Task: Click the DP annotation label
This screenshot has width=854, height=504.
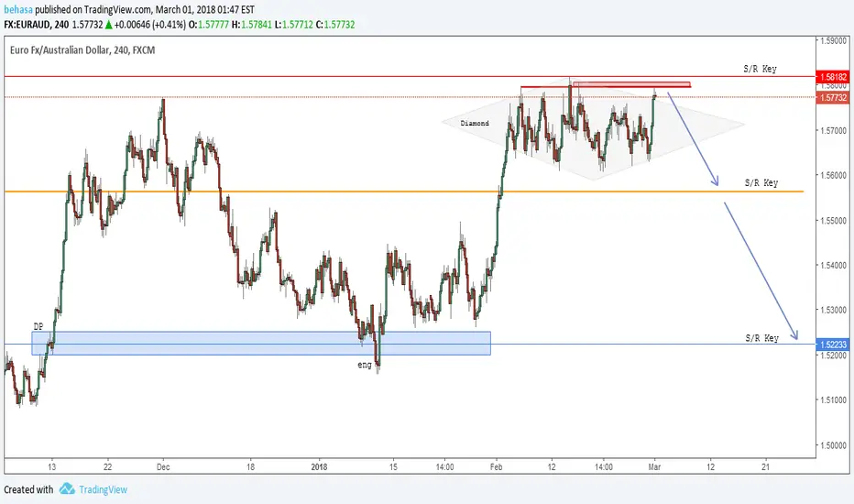Action: tap(38, 326)
